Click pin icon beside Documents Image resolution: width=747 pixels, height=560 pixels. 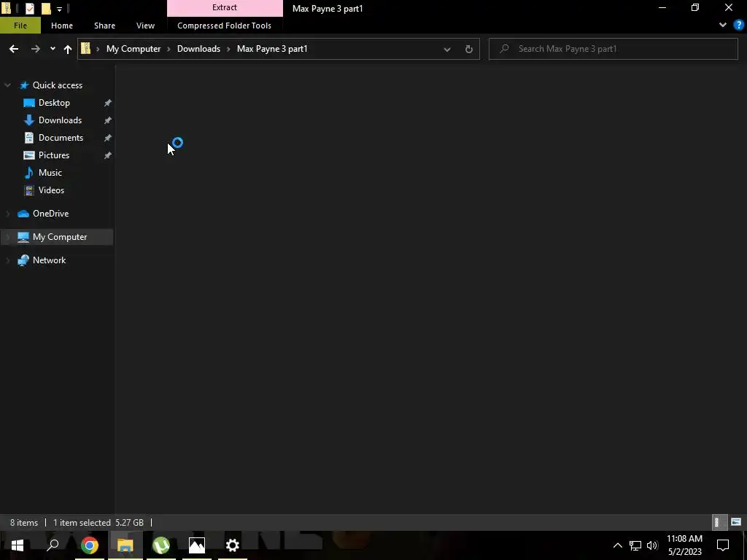pos(108,138)
